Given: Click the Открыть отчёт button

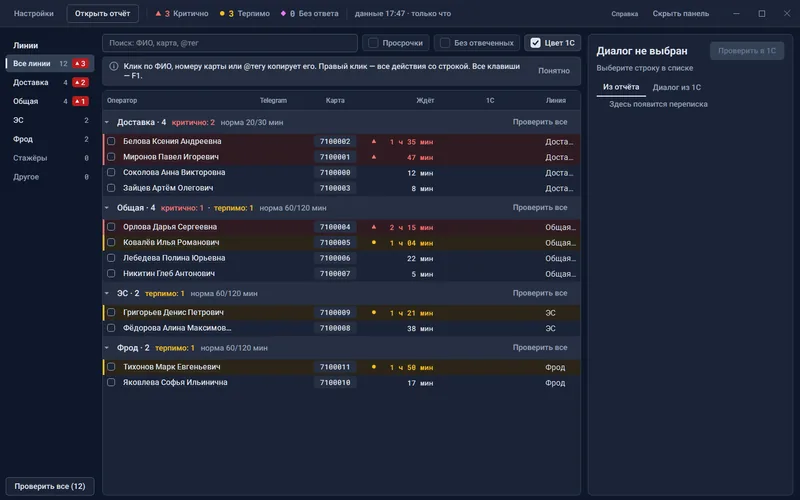Looking at the screenshot, I should pyautogui.click(x=103, y=14).
